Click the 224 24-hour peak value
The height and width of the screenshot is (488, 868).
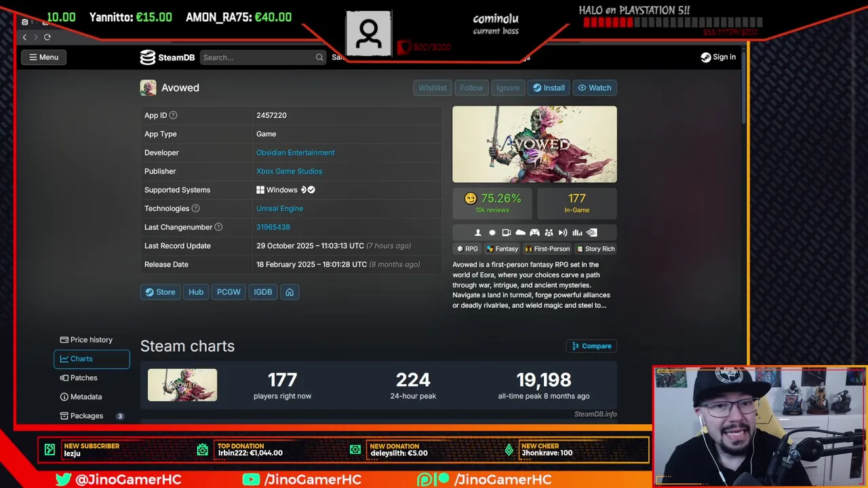click(413, 380)
